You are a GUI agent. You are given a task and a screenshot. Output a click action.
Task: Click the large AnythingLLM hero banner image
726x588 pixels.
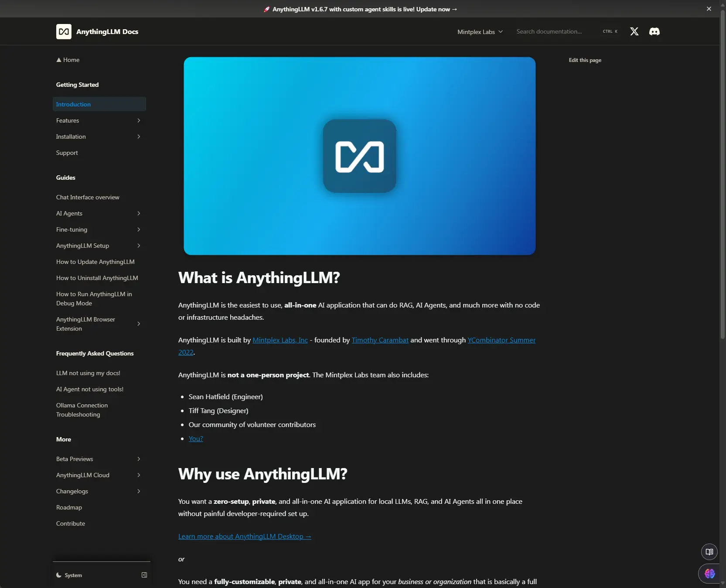click(x=360, y=156)
